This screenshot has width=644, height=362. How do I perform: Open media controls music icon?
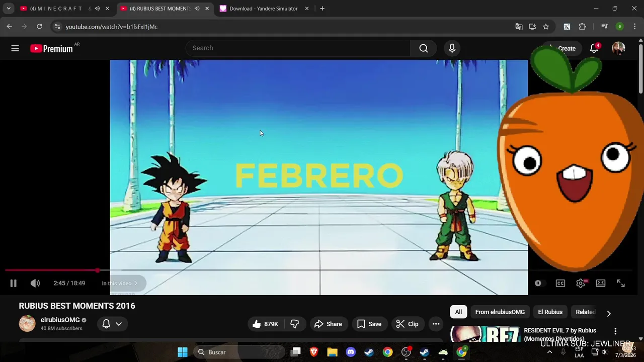[x=605, y=27]
